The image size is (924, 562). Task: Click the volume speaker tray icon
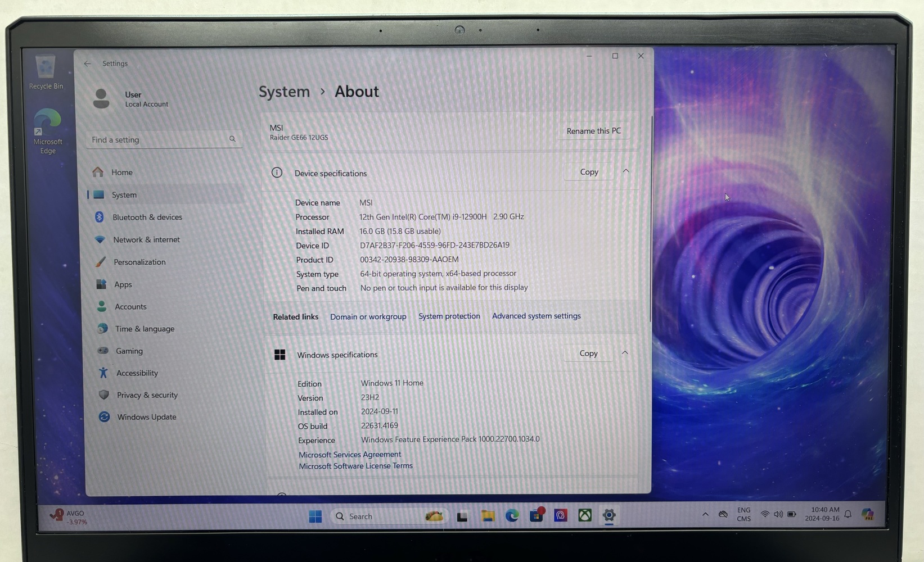778,514
